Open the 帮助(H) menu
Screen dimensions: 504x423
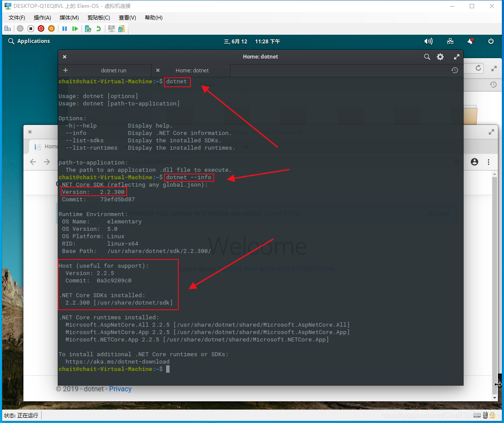(x=154, y=18)
